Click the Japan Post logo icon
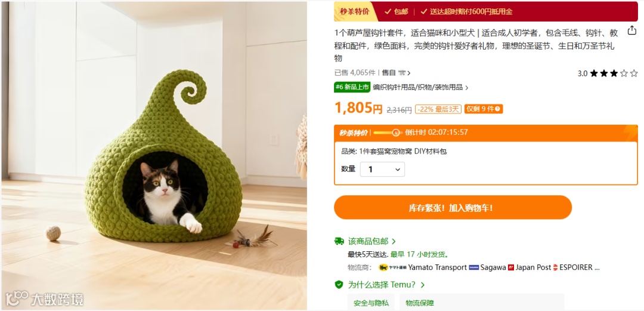Image resolution: width=644 pixels, height=311 pixels. (x=511, y=267)
